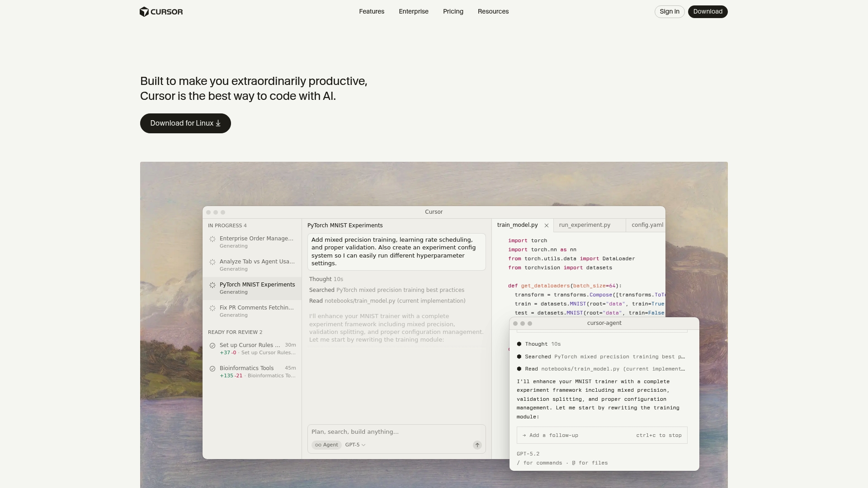Click the checkmark icon beside Set up Cursor Rules
The height and width of the screenshot is (488, 868).
tap(212, 346)
